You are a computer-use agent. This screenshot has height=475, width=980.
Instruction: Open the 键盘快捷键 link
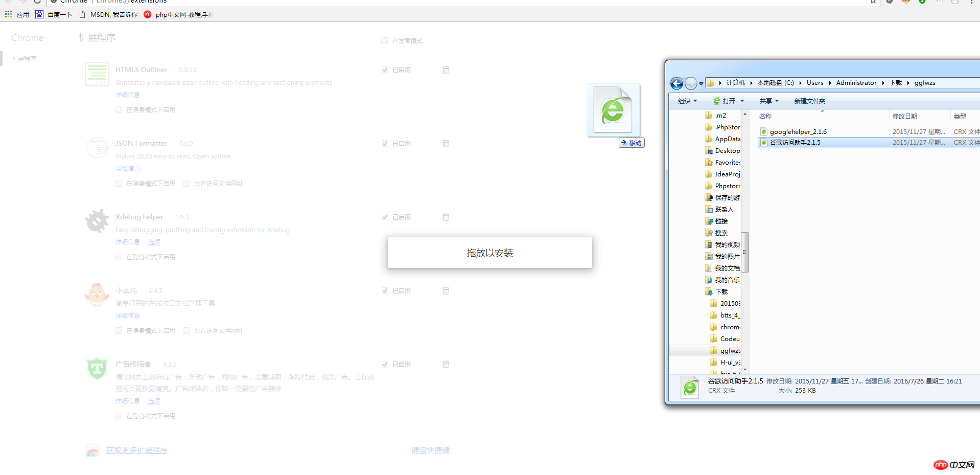click(x=431, y=450)
